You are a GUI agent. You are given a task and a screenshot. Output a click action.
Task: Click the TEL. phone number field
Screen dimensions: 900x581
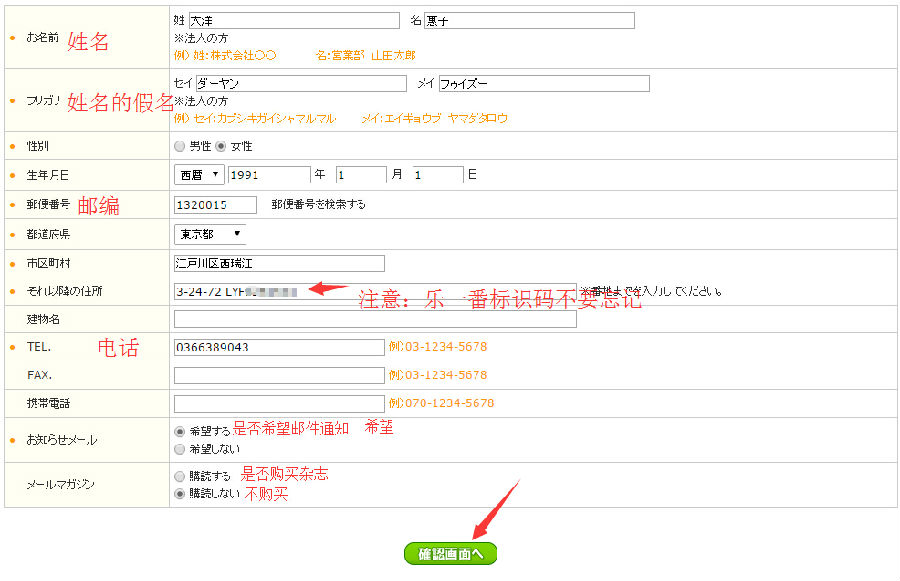tap(279, 347)
